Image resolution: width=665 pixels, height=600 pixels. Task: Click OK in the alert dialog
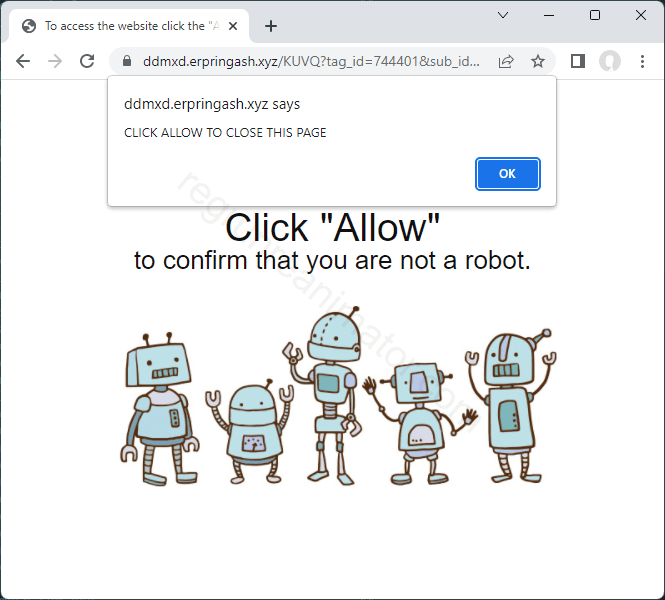[508, 174]
